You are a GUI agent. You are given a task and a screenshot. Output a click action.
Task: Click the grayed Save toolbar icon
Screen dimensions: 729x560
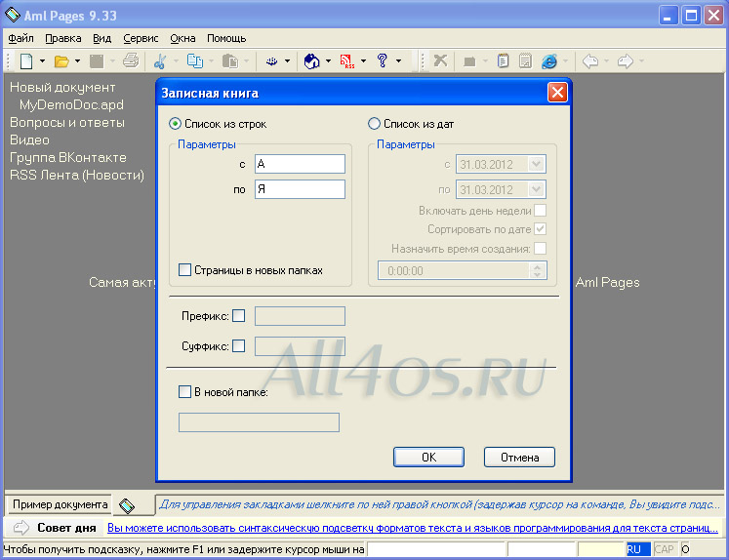click(x=97, y=61)
